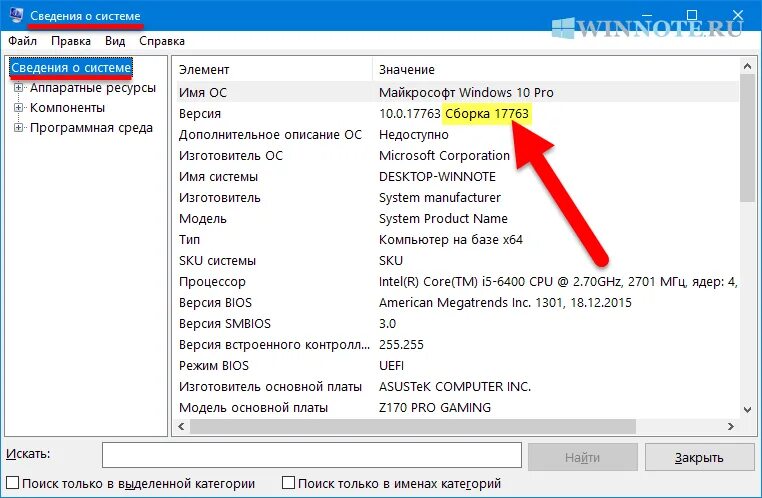Click the horizontal scrollbar left arrow
This screenshot has width=762, height=498.
pyautogui.click(x=181, y=427)
